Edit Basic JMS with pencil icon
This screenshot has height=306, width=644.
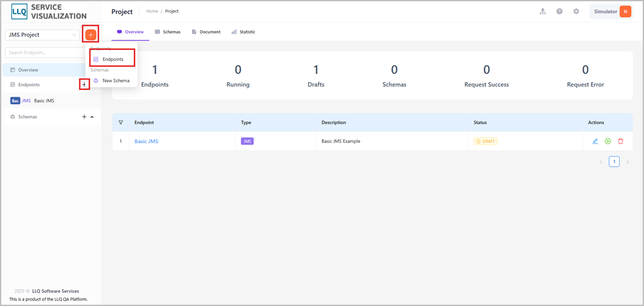coord(595,141)
